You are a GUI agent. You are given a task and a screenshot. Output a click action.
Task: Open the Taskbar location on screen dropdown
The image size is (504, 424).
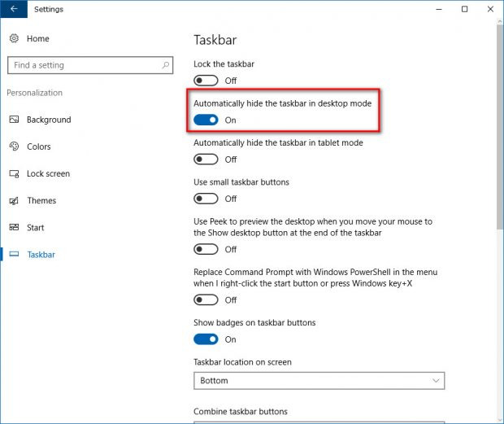319,381
